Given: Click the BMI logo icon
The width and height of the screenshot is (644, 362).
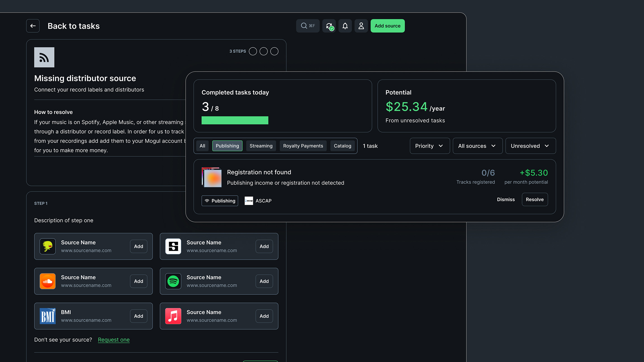Looking at the screenshot, I should [48, 316].
